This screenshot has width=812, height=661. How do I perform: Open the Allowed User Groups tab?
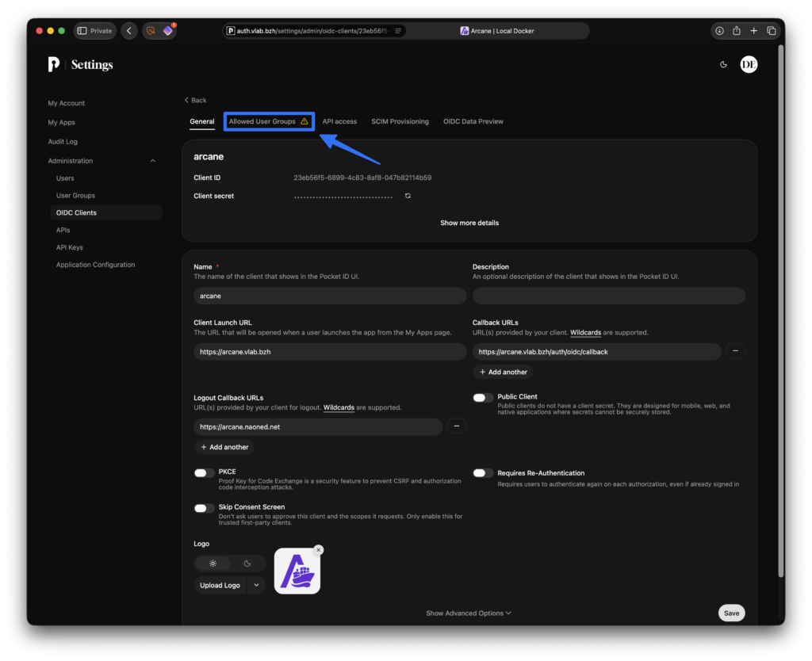tap(269, 121)
